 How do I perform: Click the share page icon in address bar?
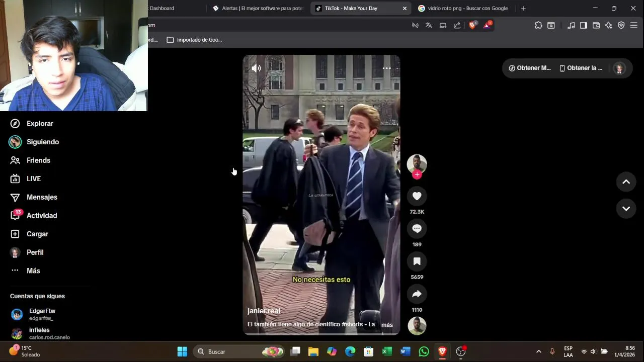(457, 25)
